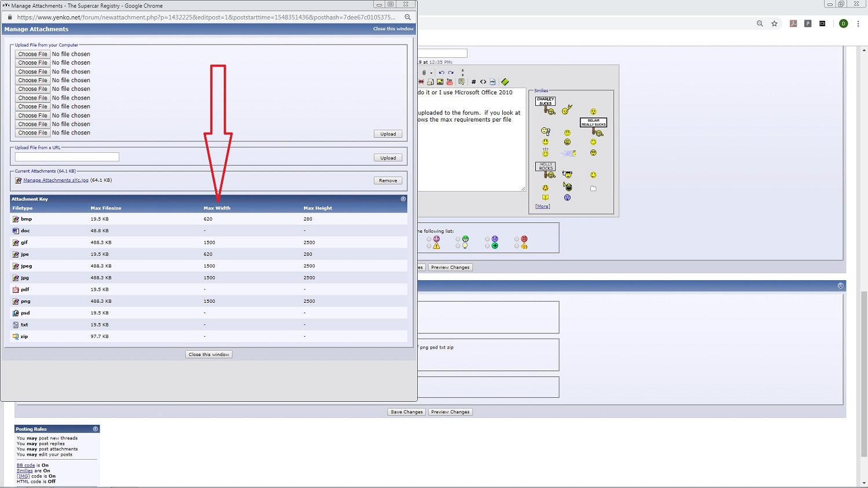
Task: Collapse the Attachment Key section
Action: (x=403, y=199)
